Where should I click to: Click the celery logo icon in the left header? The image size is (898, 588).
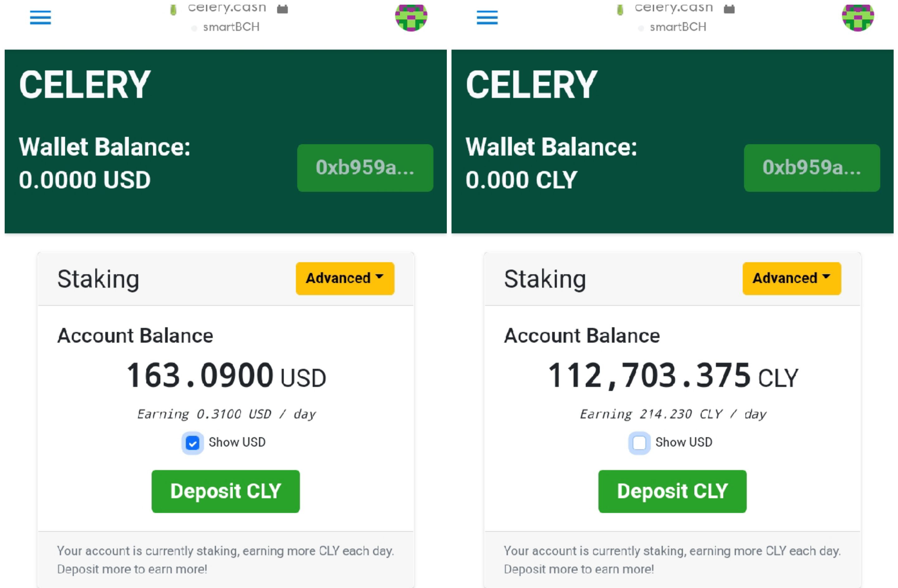tap(173, 9)
